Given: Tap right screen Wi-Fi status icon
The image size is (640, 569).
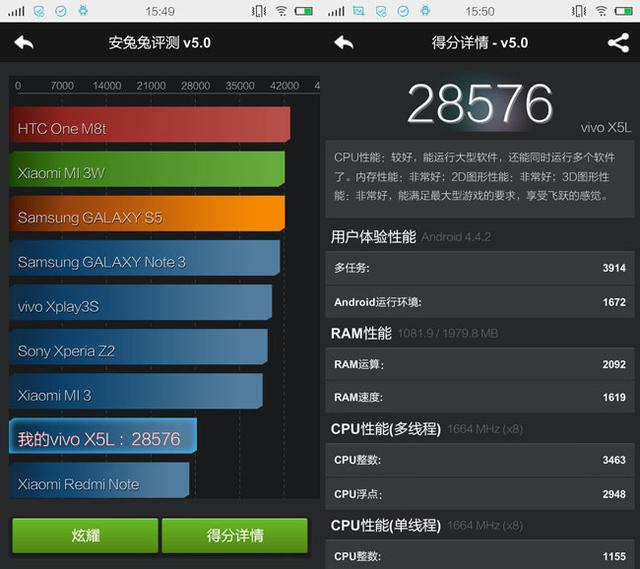Looking at the screenshot, I should [601, 11].
